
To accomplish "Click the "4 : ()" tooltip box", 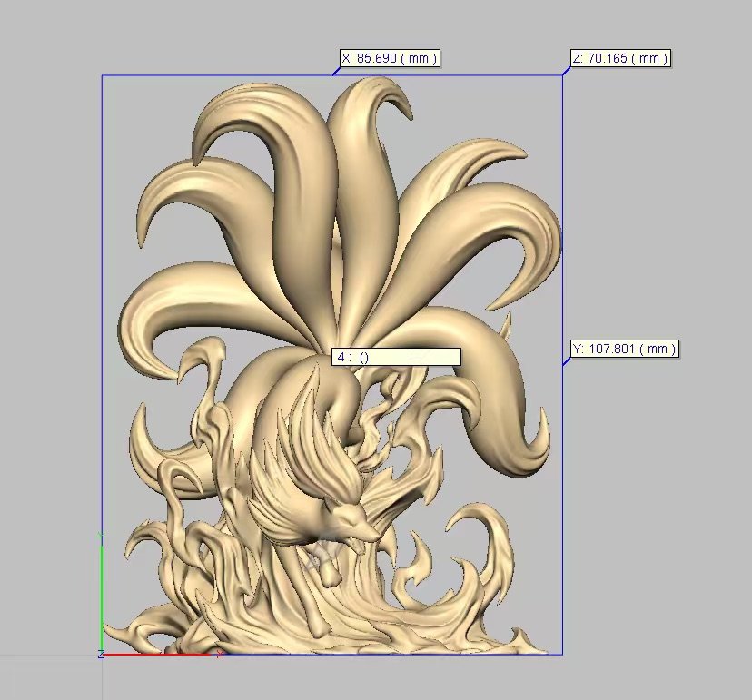I will [x=396, y=357].
